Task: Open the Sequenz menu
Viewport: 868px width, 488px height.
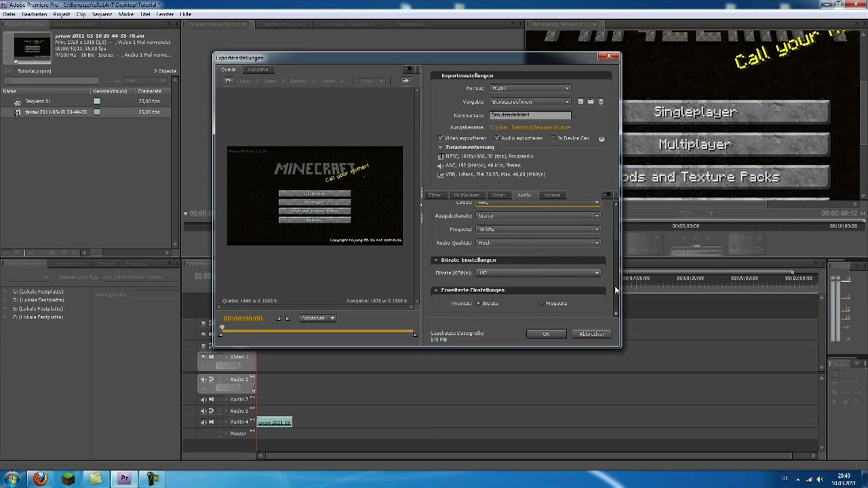Action: coord(102,14)
